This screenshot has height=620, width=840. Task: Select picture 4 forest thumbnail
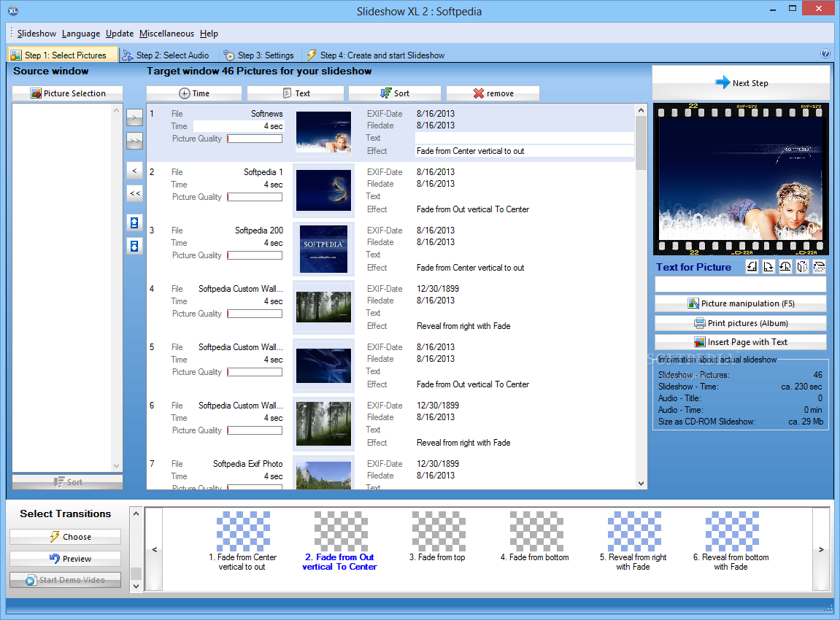323,307
